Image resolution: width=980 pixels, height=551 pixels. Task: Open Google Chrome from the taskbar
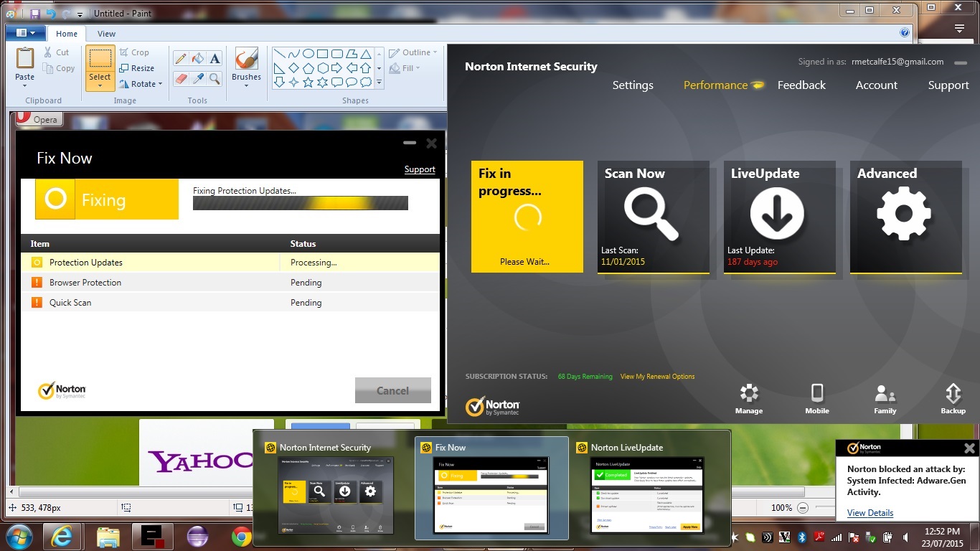pyautogui.click(x=241, y=537)
